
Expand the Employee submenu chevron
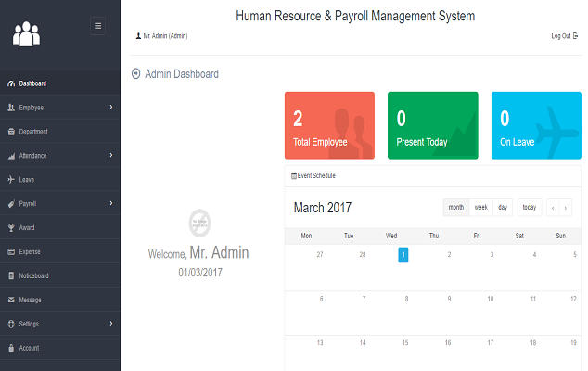111,108
